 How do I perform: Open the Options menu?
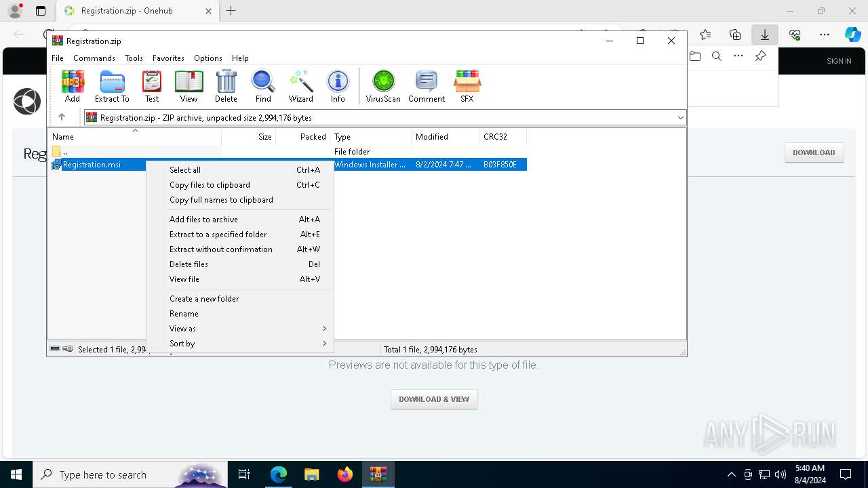pyautogui.click(x=208, y=58)
